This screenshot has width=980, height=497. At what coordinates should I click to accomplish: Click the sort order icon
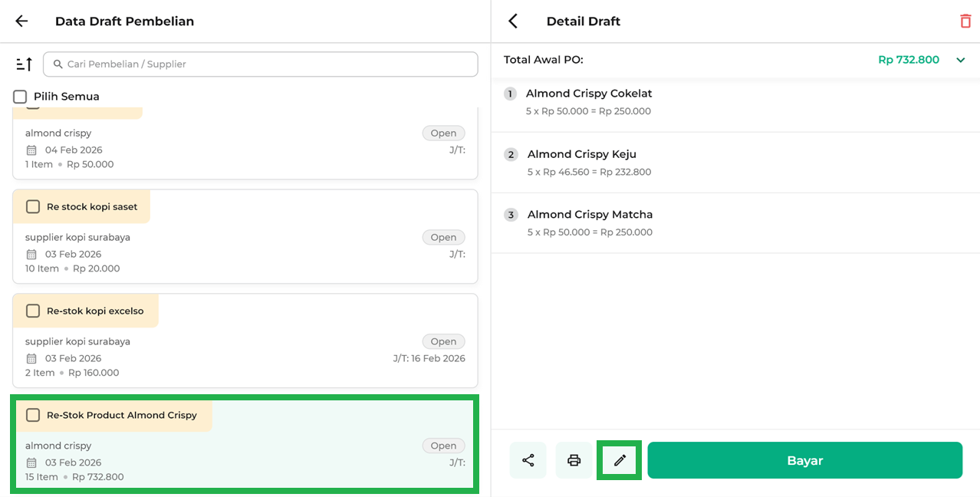(x=24, y=64)
